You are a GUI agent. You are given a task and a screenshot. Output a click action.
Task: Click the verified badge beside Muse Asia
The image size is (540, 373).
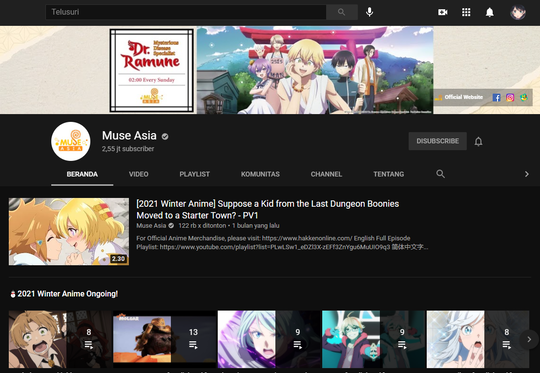pyautogui.click(x=165, y=136)
